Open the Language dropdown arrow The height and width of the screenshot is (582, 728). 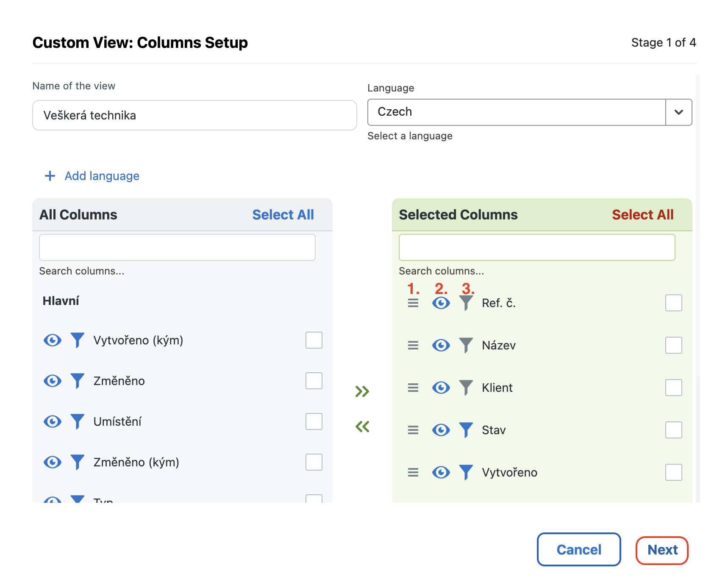[x=678, y=112]
